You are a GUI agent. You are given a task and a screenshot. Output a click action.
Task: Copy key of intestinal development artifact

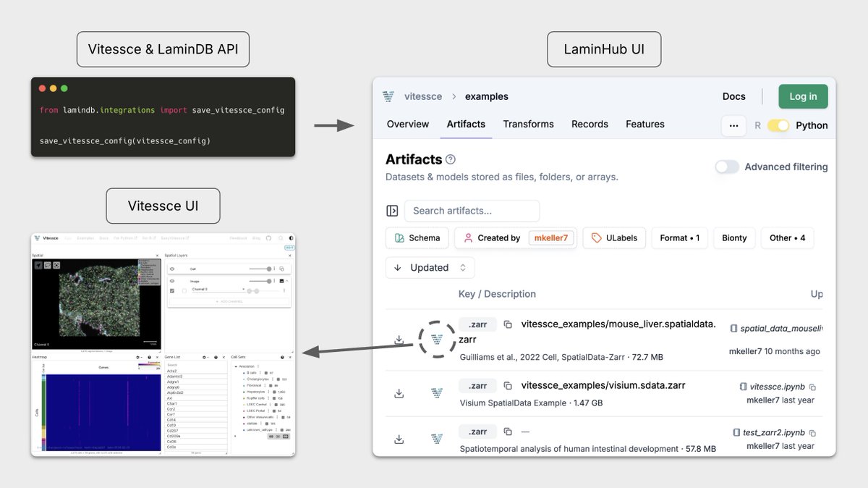click(508, 432)
